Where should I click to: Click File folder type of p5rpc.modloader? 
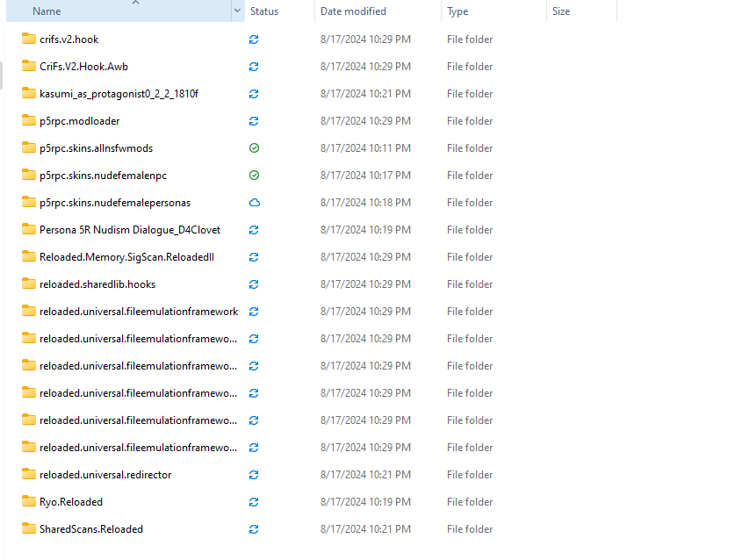470,121
